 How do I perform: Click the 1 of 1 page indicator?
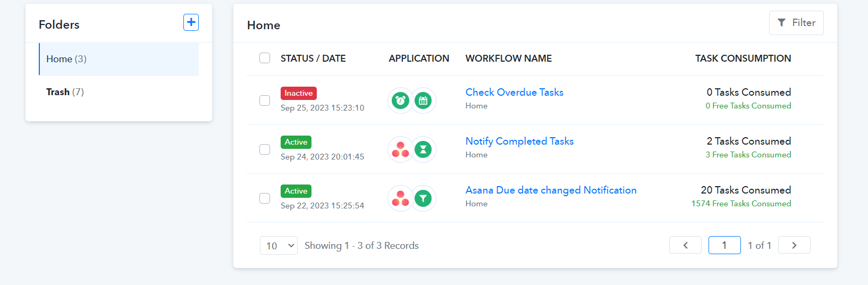[x=759, y=245]
